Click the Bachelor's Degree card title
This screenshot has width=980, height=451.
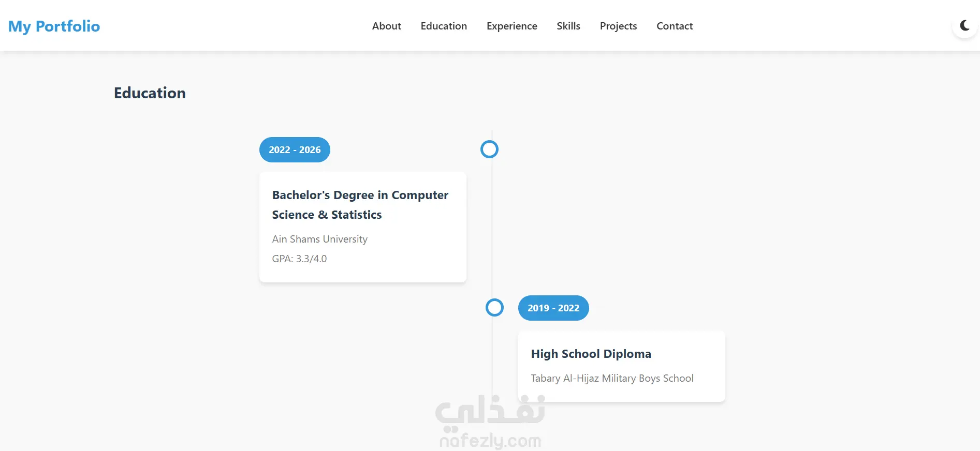click(360, 205)
